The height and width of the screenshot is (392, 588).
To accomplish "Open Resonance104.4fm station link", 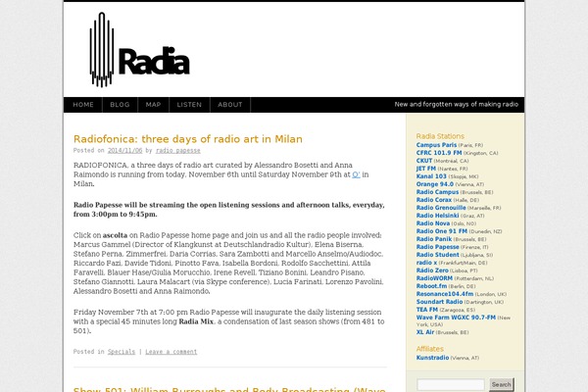I will coord(445,294).
